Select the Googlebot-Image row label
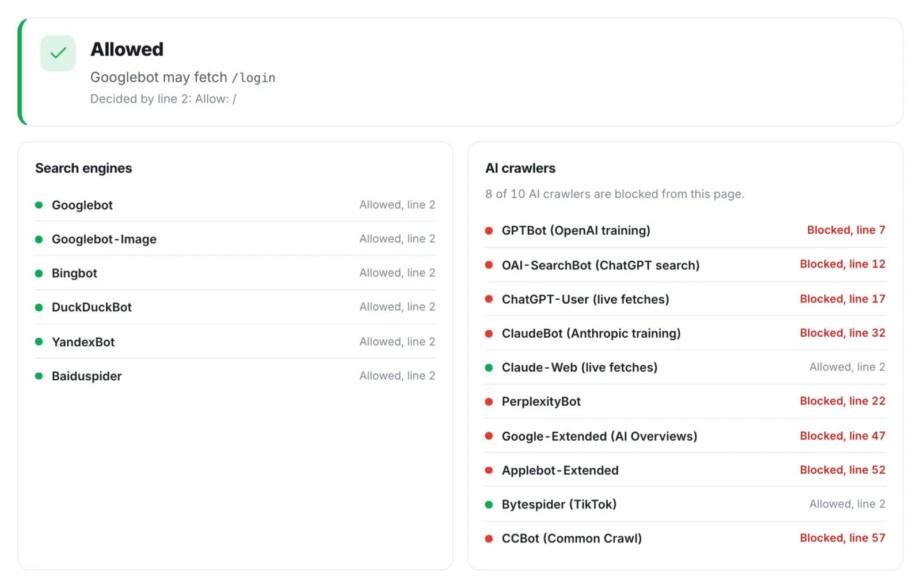 pyautogui.click(x=104, y=239)
